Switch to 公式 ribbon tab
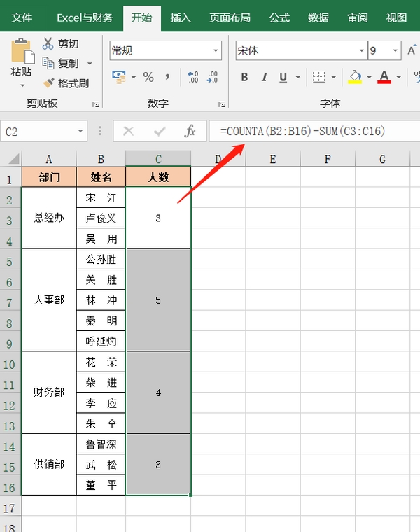The height and width of the screenshot is (532, 420). 279,17
